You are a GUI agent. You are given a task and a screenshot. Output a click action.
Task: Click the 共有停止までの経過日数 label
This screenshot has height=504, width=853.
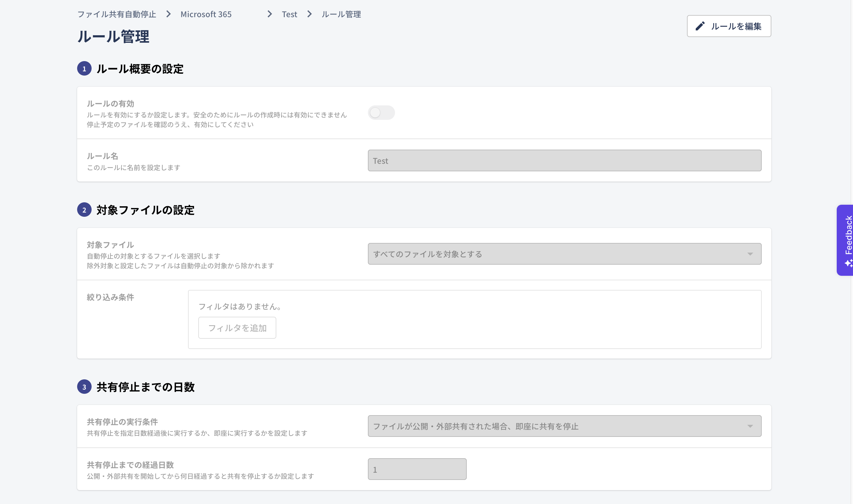click(x=130, y=465)
